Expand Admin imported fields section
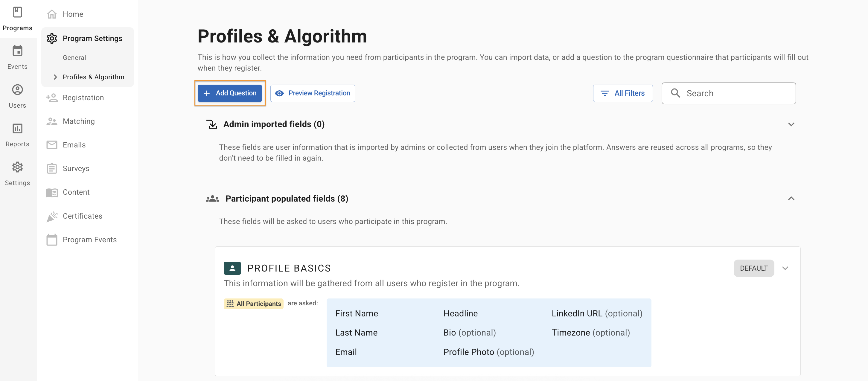Screen dimensions: 868x381 click(x=791, y=124)
